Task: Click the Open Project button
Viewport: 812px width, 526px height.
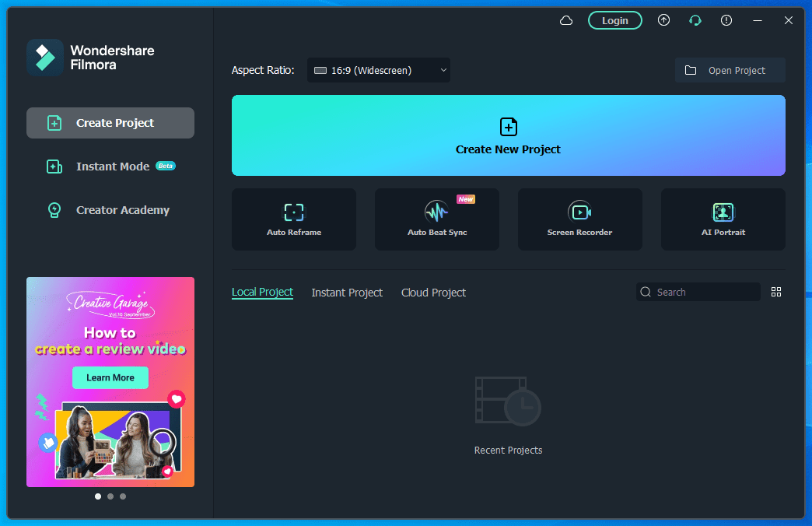Action: (730, 70)
